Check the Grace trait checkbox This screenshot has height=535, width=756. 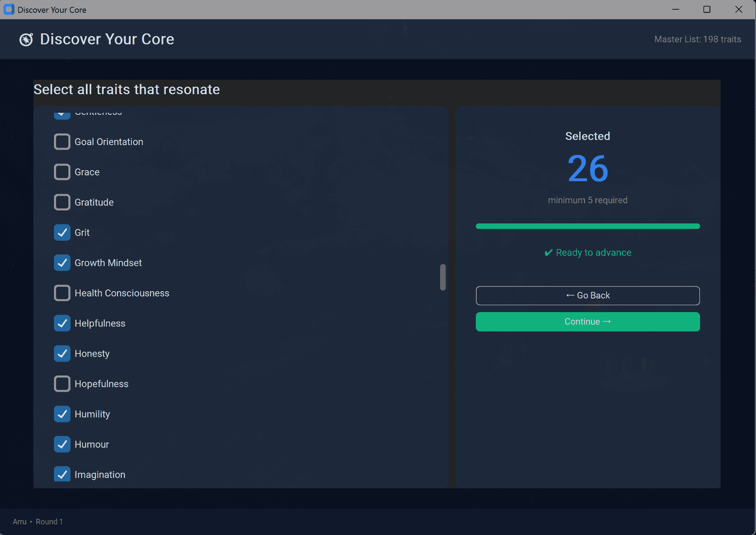[62, 172]
